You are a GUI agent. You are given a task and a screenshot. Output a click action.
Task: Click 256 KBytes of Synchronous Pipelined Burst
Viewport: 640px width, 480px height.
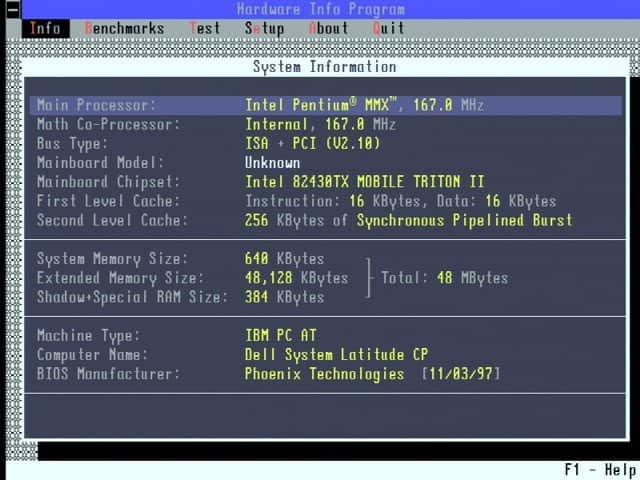(x=409, y=220)
